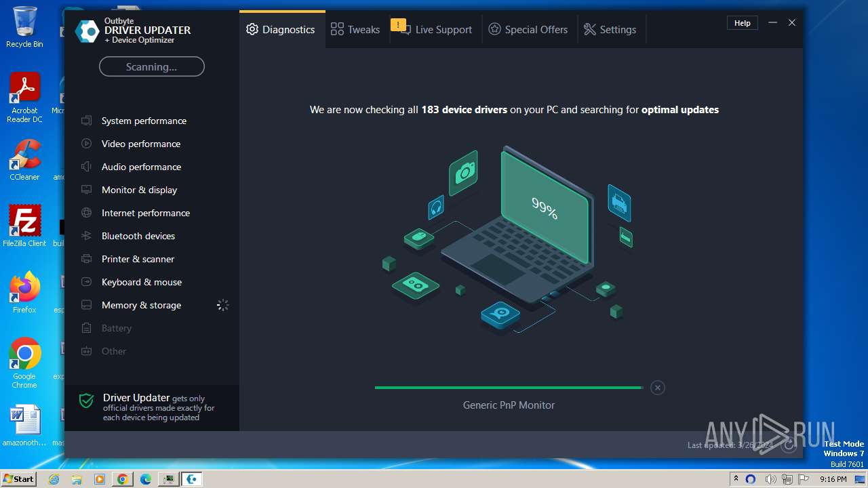868x488 pixels.
Task: Click the 9:16 PM system clock
Action: (833, 479)
